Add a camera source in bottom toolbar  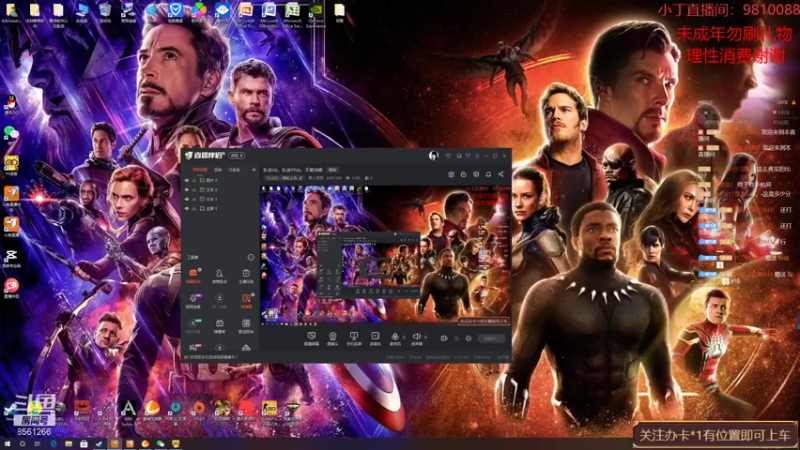pyautogui.click(x=333, y=338)
